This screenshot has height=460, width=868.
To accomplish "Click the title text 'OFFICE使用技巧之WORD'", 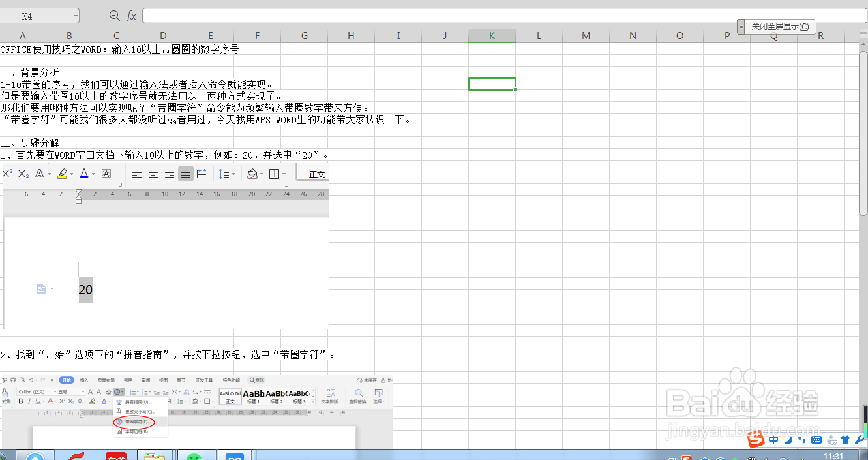I will [52, 49].
